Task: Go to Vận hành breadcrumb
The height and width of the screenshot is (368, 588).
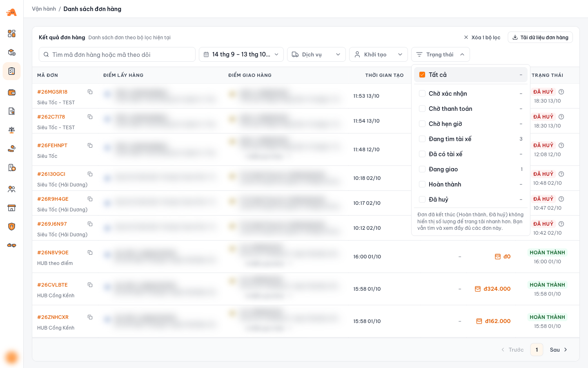Action: pyautogui.click(x=44, y=9)
